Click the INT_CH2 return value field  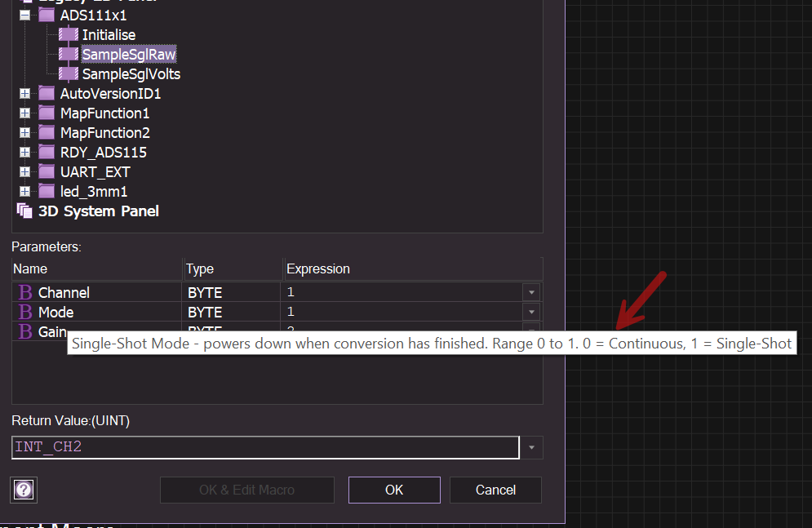265,447
